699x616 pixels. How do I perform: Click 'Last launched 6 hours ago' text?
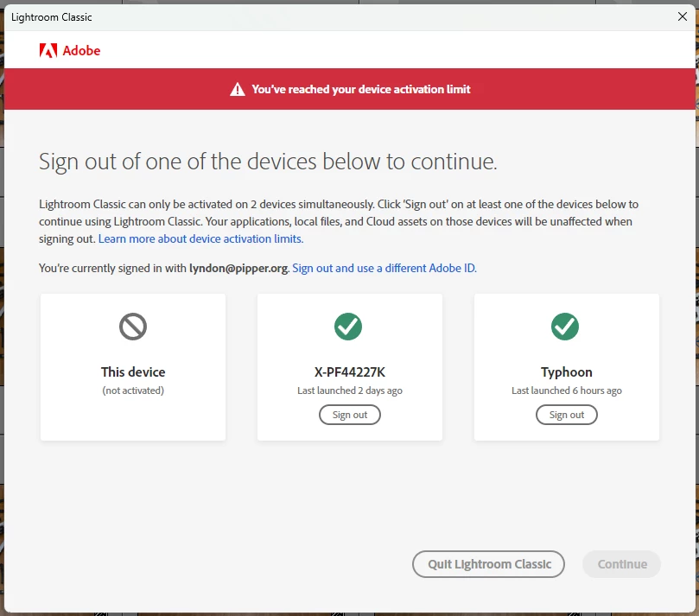(x=566, y=391)
